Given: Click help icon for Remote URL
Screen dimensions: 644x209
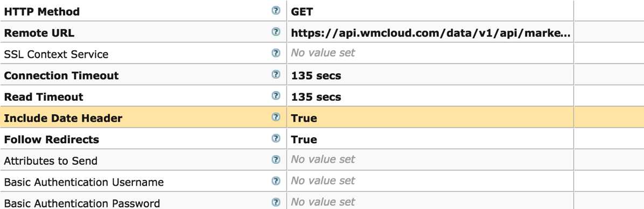Looking at the screenshot, I should tap(276, 32).
